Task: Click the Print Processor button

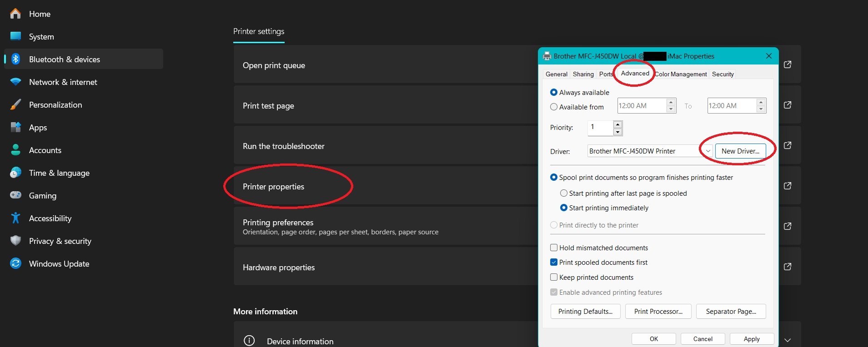Action: [658, 312]
